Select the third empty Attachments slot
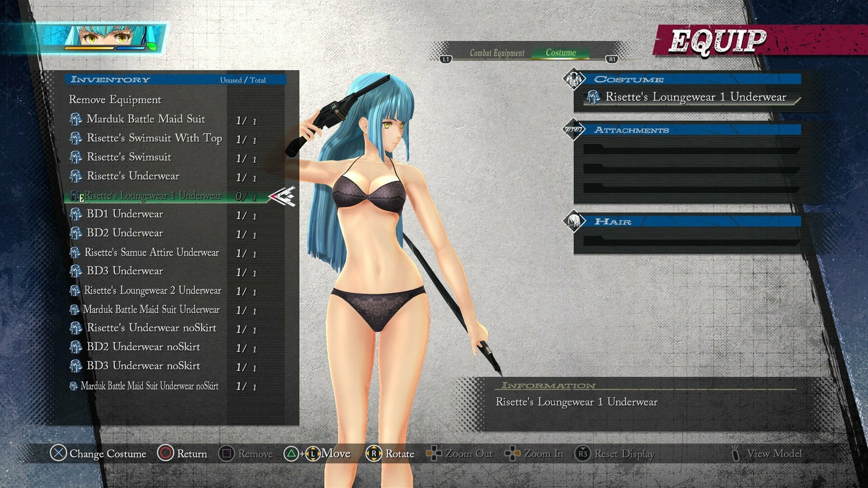Image resolution: width=868 pixels, height=488 pixels. (692, 188)
